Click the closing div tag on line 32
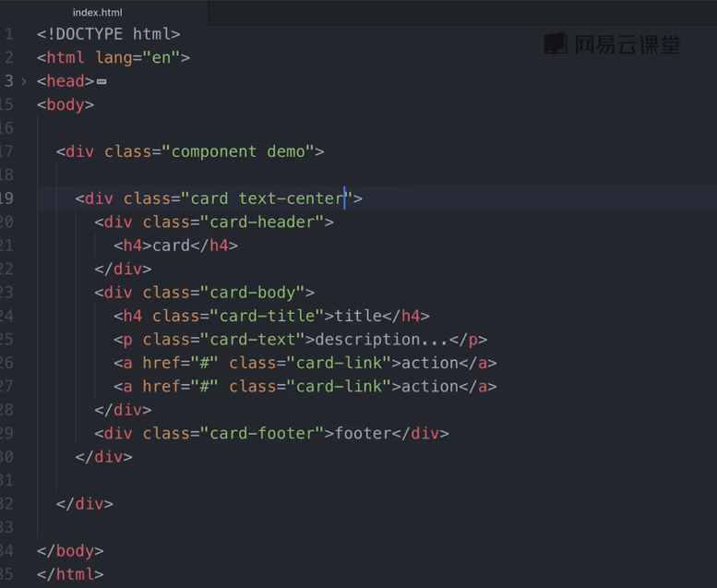The height and width of the screenshot is (588, 717). (x=85, y=504)
